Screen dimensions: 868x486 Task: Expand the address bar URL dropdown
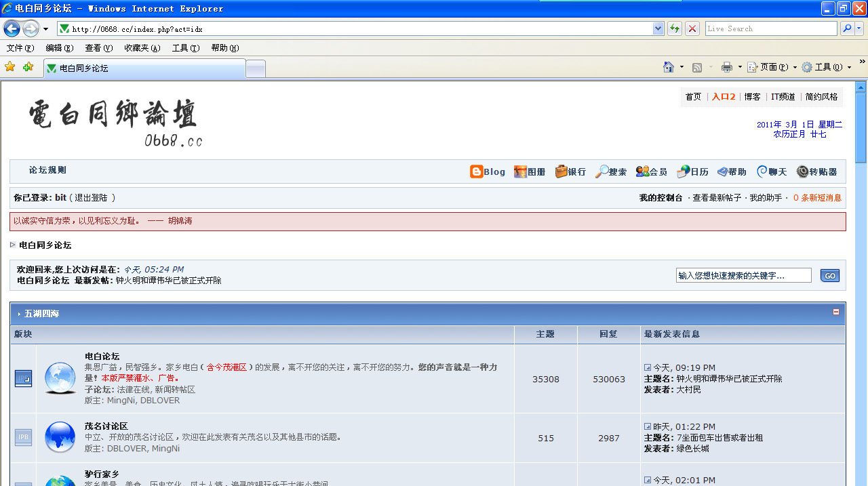click(658, 28)
